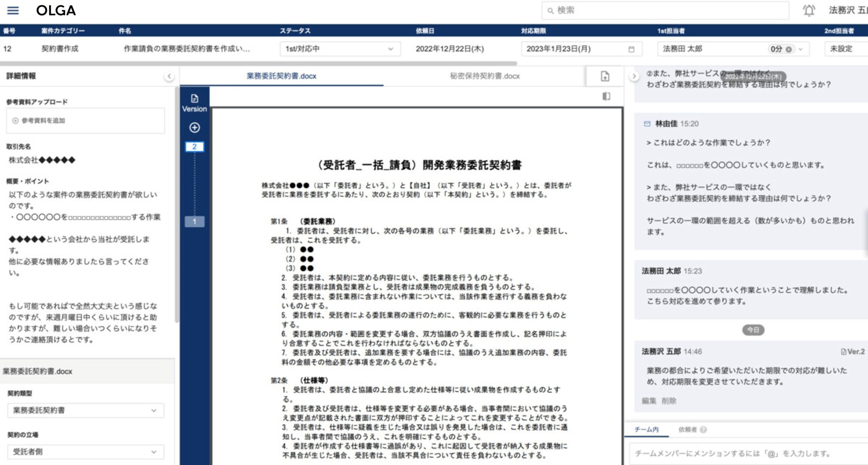Click the 第2条 (仕様等) heading
The image size is (868, 465).
(x=299, y=380)
